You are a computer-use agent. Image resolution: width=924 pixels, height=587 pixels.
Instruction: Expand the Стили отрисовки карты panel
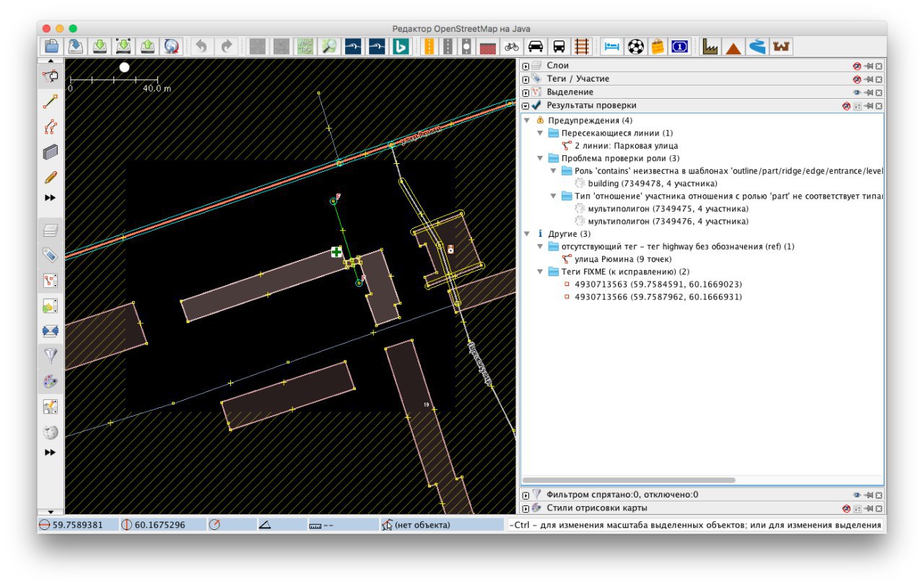pyautogui.click(x=526, y=508)
